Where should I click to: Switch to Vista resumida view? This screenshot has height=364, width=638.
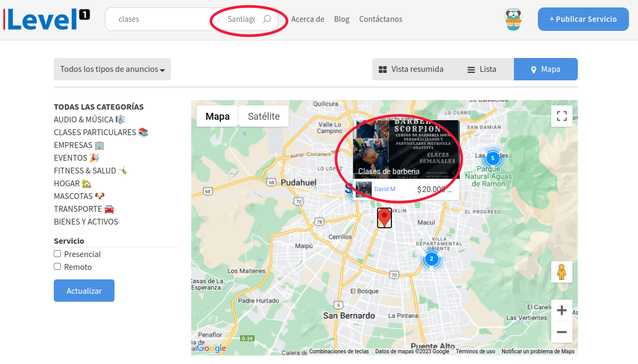[x=411, y=69]
